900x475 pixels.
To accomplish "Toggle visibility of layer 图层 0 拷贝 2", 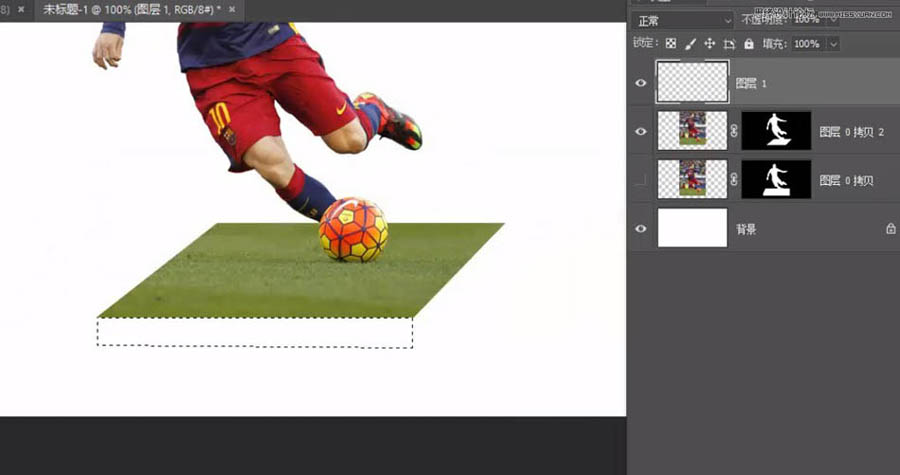I will 641,131.
